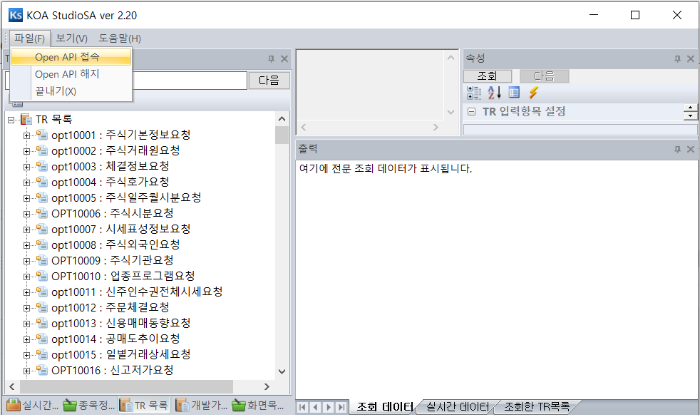
Task: Switch to the 종목정... bottom tab
Action: pos(89,405)
